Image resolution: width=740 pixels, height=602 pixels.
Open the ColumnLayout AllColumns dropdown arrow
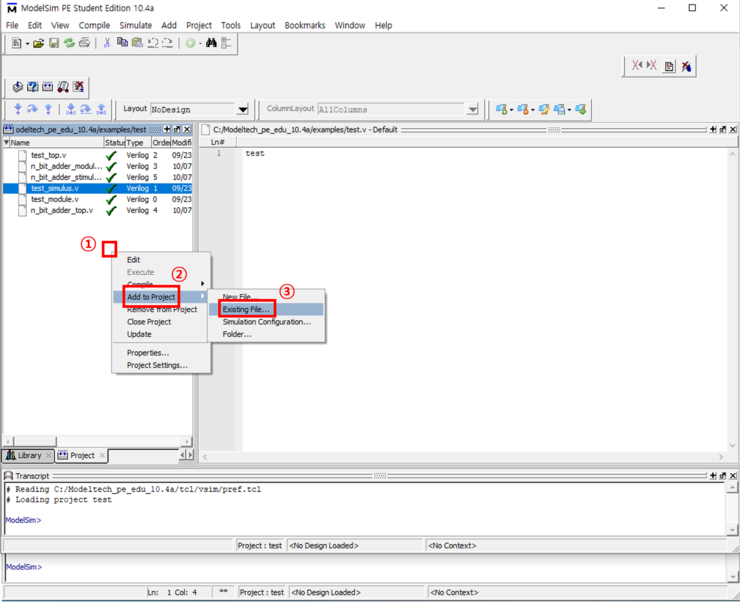click(x=472, y=109)
